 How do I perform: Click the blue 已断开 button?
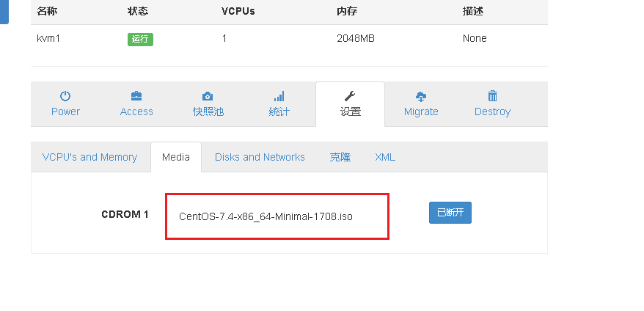(450, 213)
